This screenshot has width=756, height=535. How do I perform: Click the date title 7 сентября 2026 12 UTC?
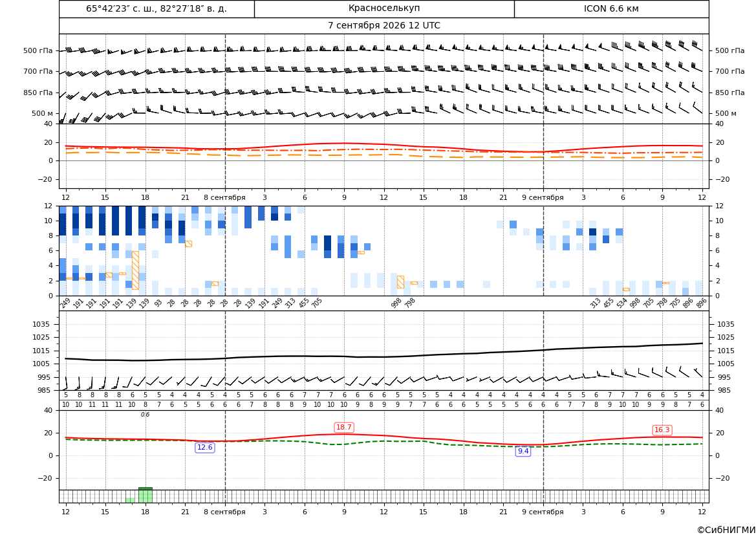click(x=383, y=26)
